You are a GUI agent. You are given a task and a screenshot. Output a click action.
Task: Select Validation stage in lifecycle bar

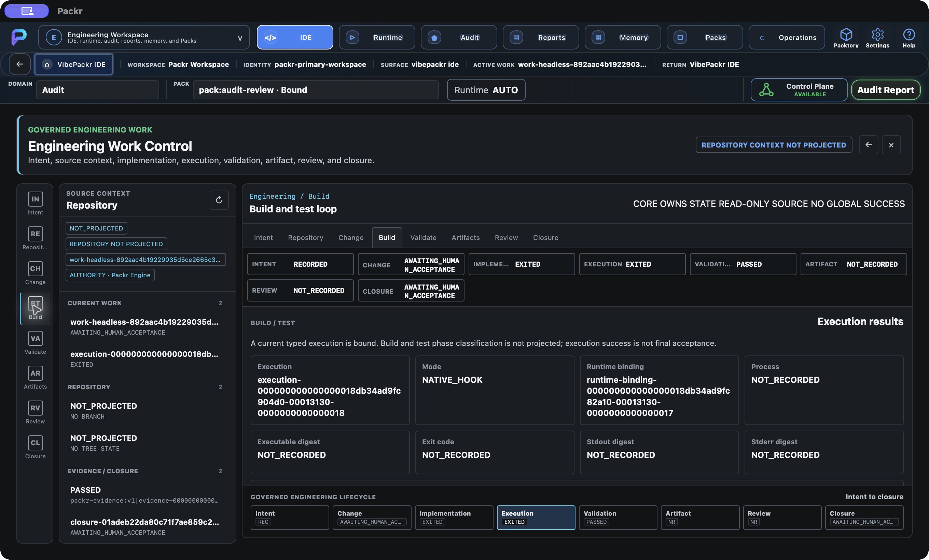[618, 517]
